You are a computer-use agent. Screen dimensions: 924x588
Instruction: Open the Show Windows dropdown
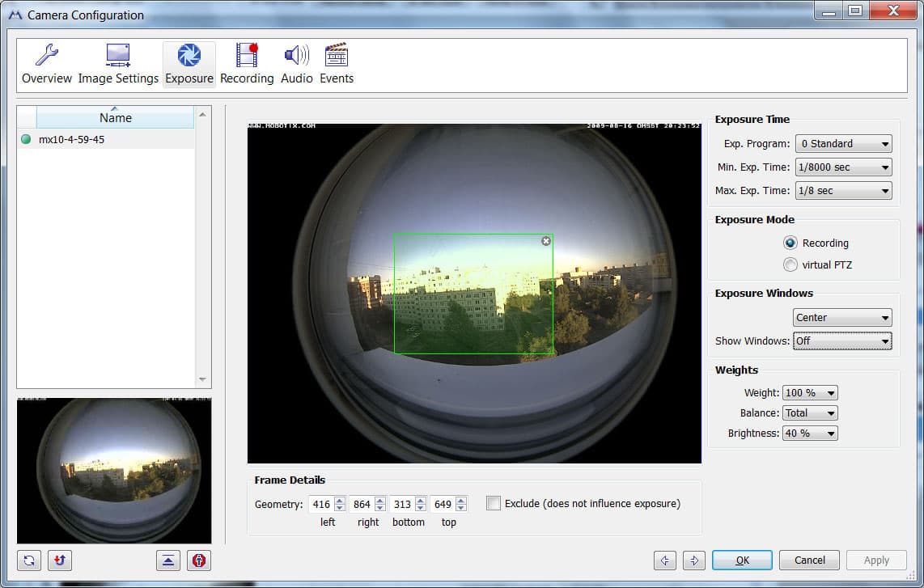tap(842, 341)
